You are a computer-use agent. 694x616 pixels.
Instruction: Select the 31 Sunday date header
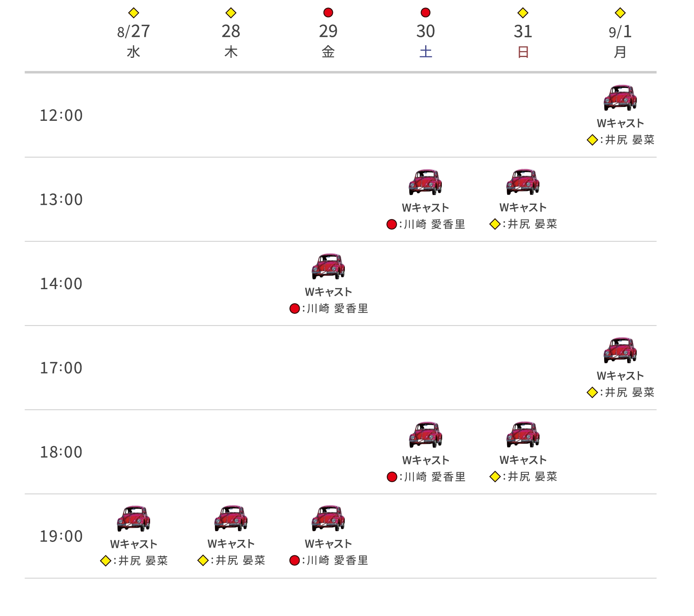523,40
